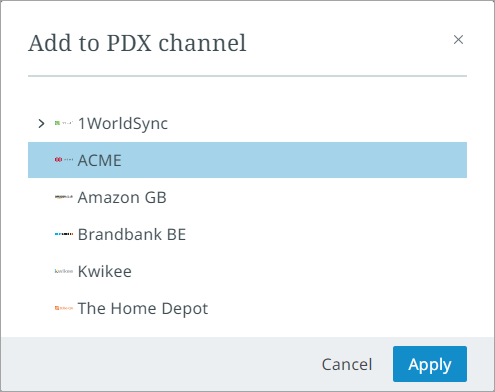The height and width of the screenshot is (392, 495).
Task: Choose the Amazon GB channel label
Action: pos(122,197)
